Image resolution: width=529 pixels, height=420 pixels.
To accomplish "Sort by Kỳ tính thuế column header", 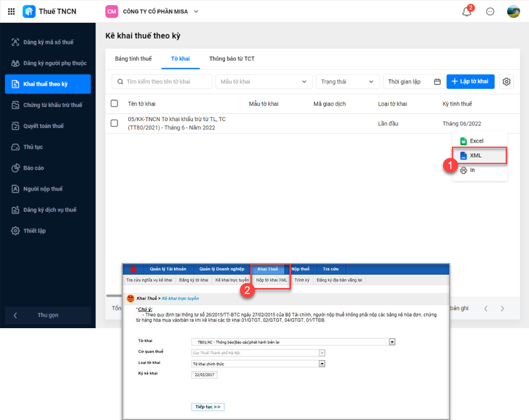I will [x=457, y=104].
